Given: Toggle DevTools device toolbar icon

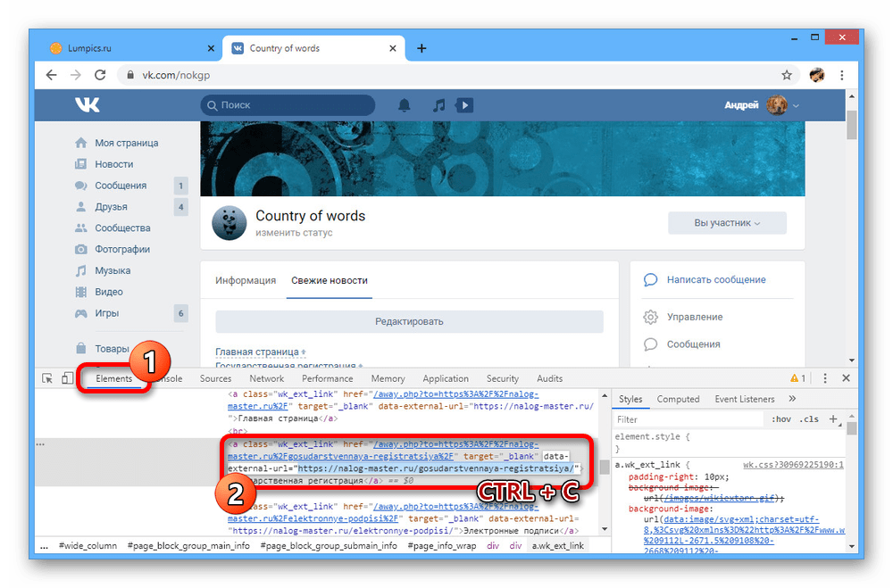Looking at the screenshot, I should pyautogui.click(x=67, y=378).
